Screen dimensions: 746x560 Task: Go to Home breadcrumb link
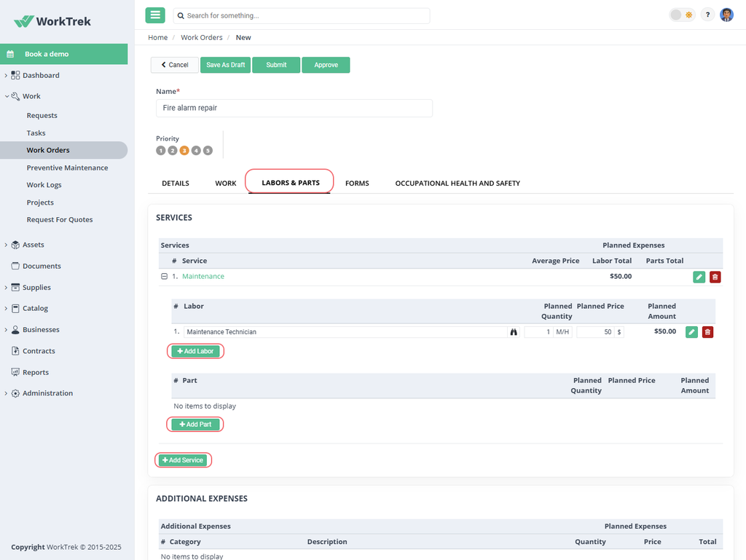[157, 38]
